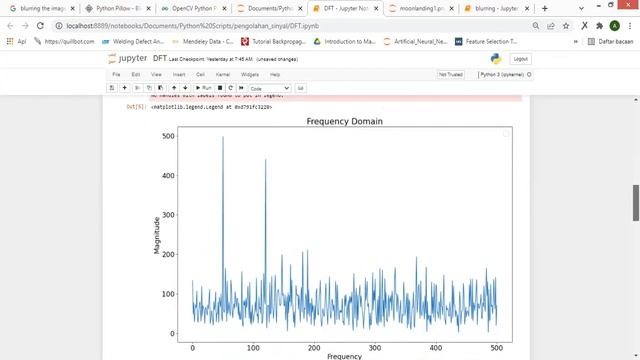Image resolution: width=640 pixels, height=360 pixels.
Task: Restart kernel and rerun all cells icon
Action: 241,88
